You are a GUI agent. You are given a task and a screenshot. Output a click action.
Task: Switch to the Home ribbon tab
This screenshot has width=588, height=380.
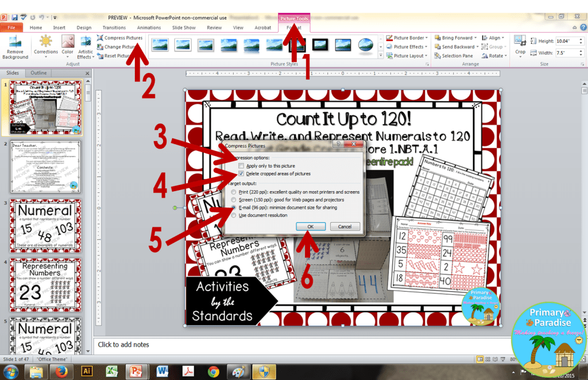point(36,28)
